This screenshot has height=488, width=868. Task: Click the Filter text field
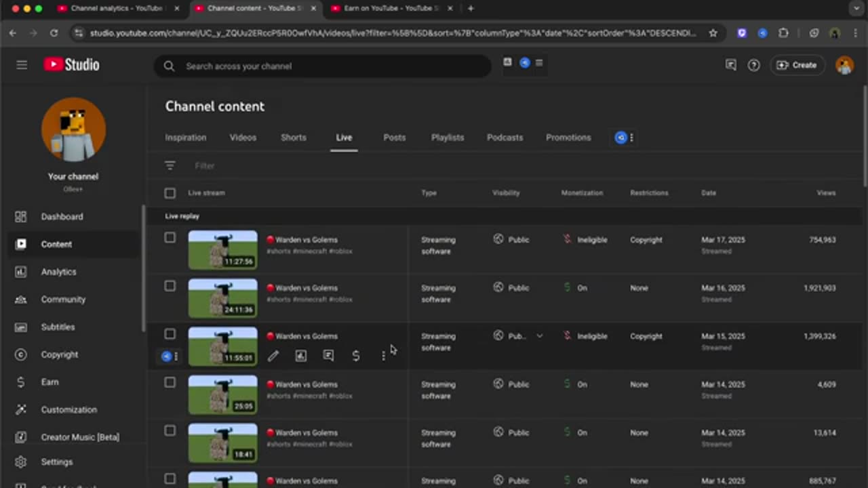pyautogui.click(x=205, y=165)
